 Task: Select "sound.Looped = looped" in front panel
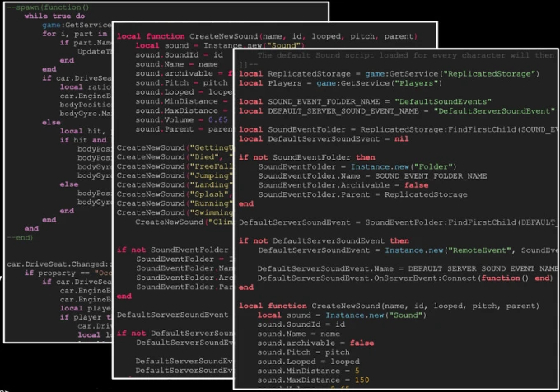pos(309,362)
